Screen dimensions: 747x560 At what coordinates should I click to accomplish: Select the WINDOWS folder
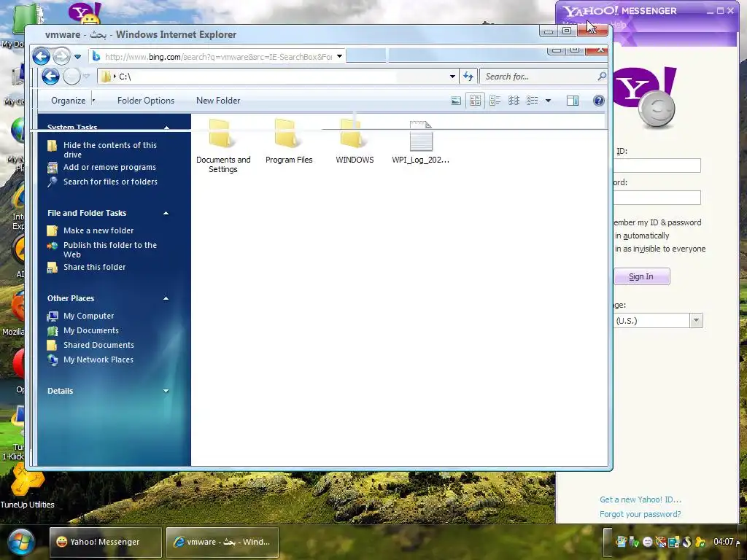click(x=355, y=141)
